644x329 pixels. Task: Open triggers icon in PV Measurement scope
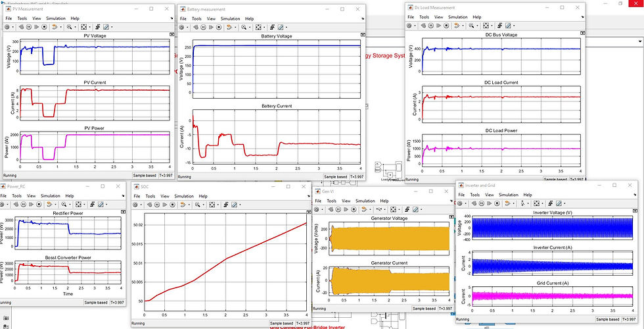click(x=98, y=27)
